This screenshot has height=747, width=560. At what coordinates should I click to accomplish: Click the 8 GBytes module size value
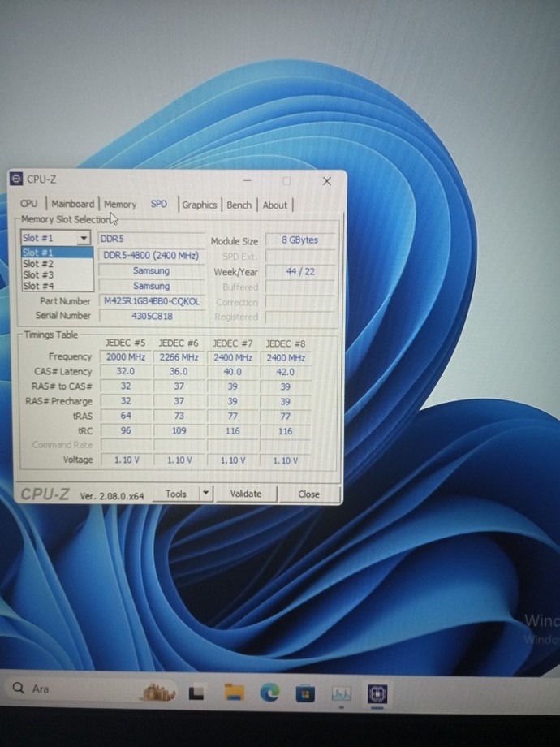299,240
